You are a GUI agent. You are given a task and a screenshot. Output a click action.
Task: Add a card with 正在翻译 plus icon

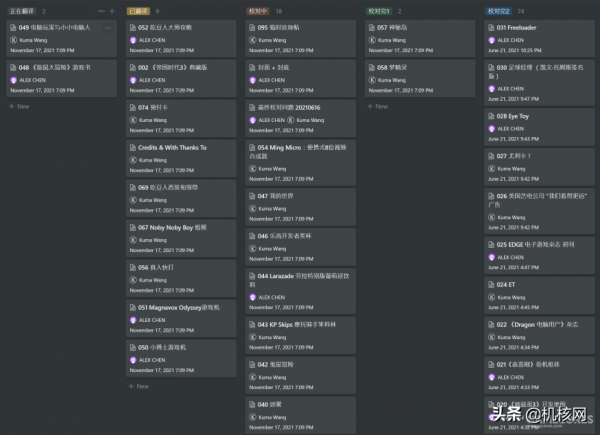112,11
